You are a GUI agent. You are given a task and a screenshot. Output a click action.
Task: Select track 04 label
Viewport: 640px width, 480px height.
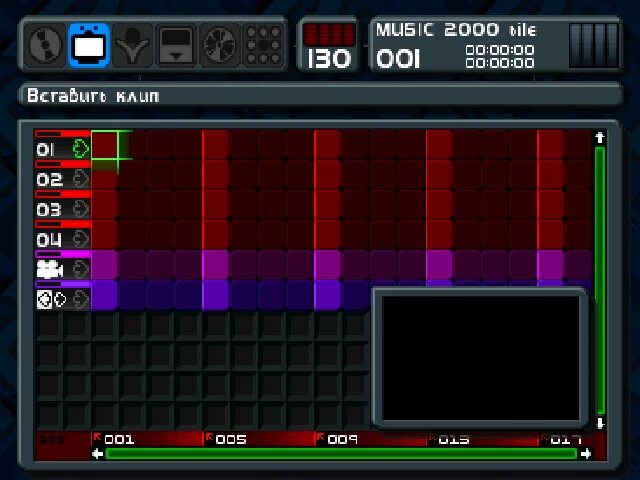click(49, 240)
